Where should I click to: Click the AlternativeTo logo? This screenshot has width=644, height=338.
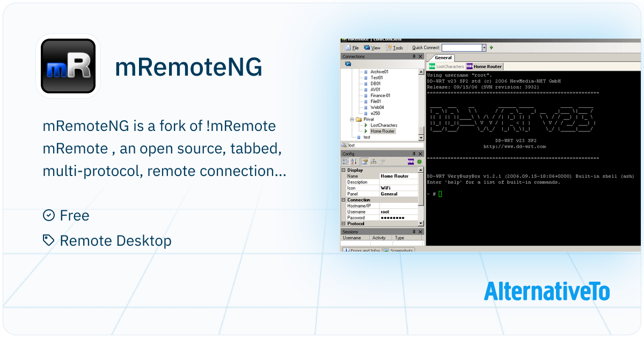[547, 291]
